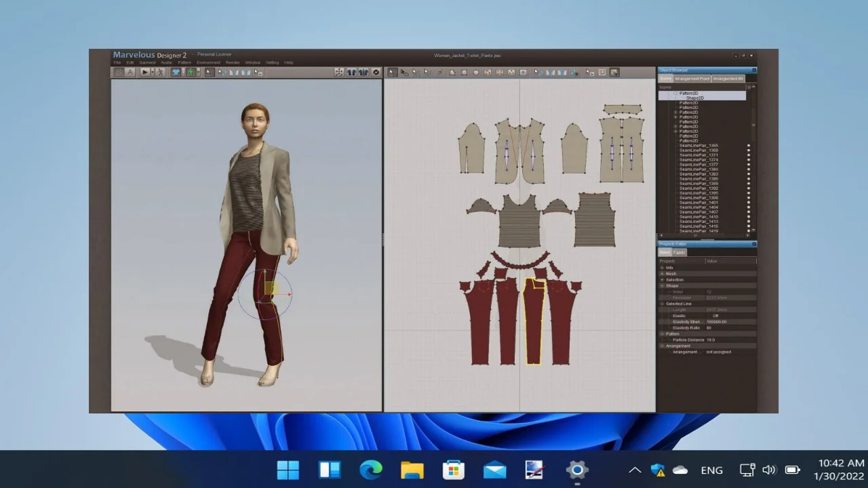Open the Windows Start menu
The image size is (868, 488).
tap(288, 470)
